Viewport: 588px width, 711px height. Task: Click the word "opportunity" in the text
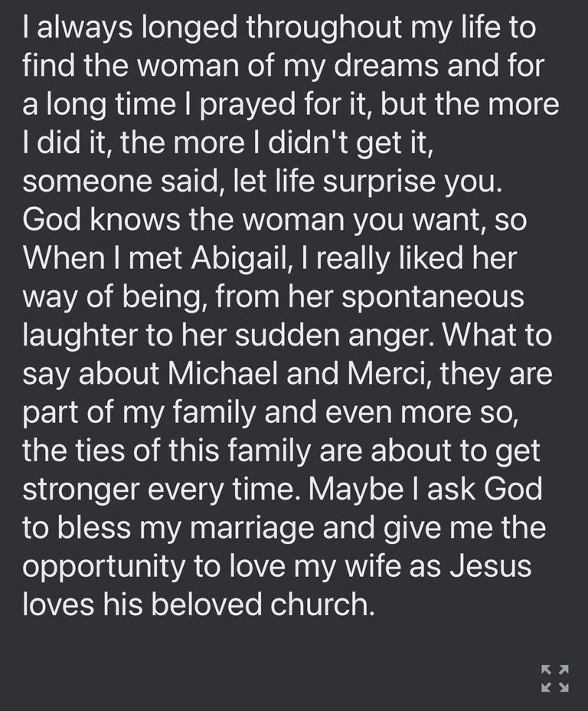point(103,567)
